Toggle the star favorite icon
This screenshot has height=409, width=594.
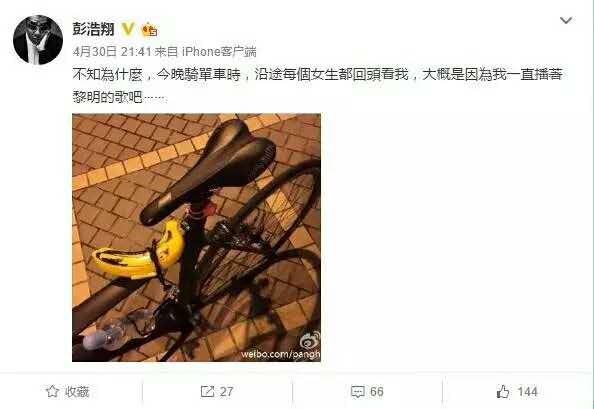tap(52, 392)
